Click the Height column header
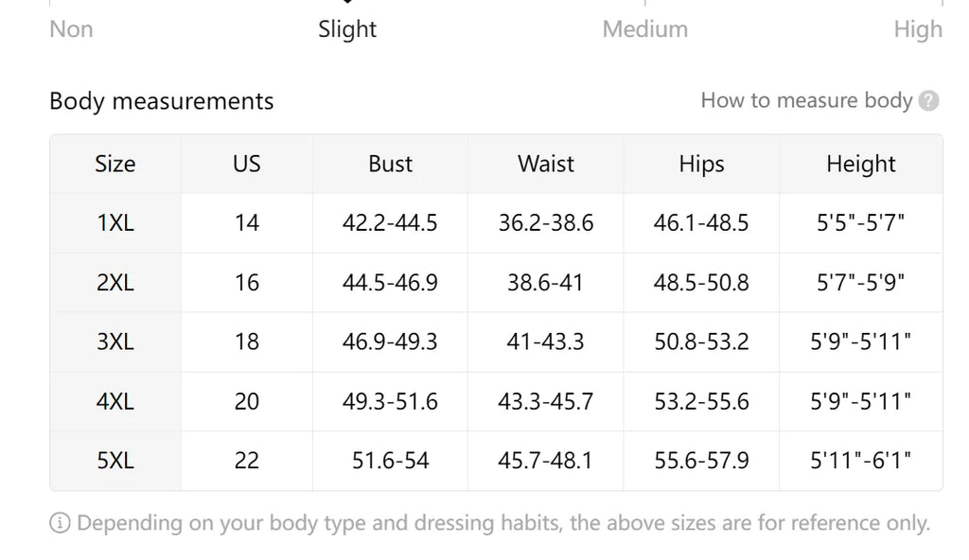This screenshot has height=560, width=969. pos(861,164)
